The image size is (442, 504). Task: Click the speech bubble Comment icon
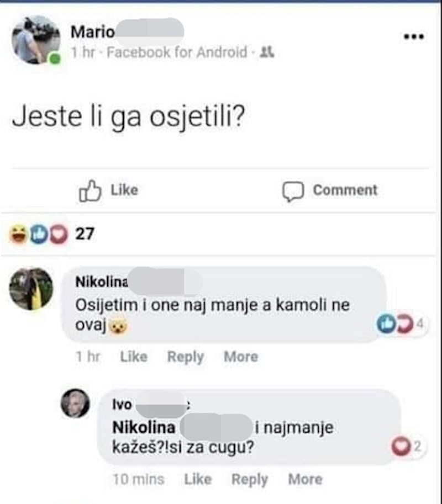pyautogui.click(x=293, y=191)
